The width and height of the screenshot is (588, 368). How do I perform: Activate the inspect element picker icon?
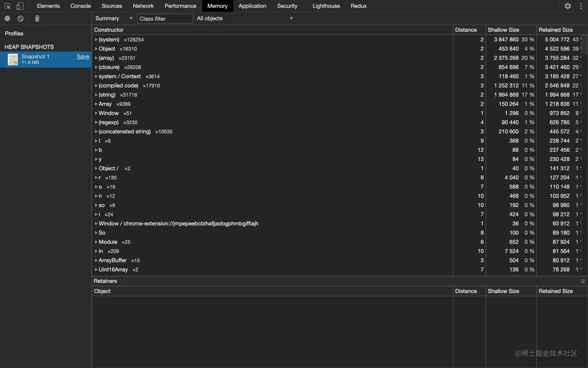pos(7,6)
